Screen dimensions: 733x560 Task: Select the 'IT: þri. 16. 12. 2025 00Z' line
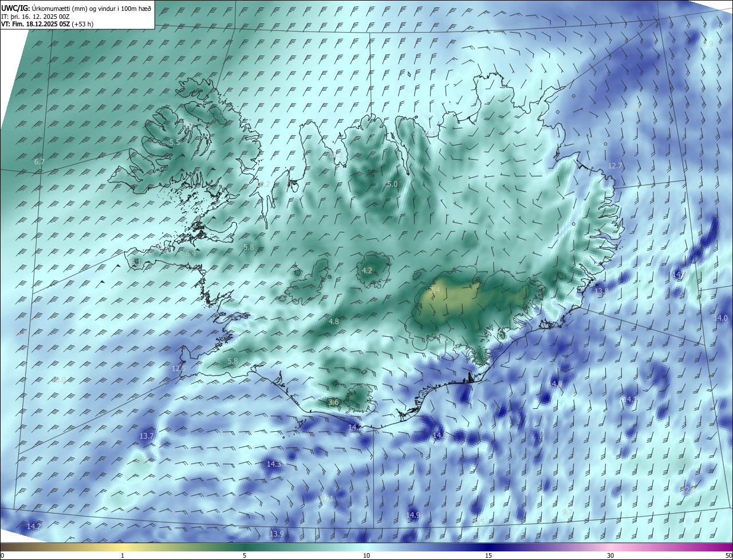36,17
